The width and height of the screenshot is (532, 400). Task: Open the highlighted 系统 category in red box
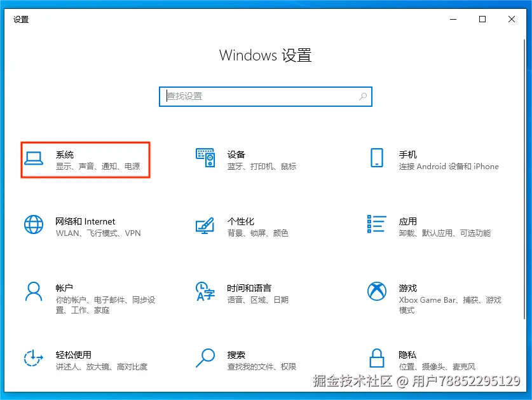click(x=85, y=160)
